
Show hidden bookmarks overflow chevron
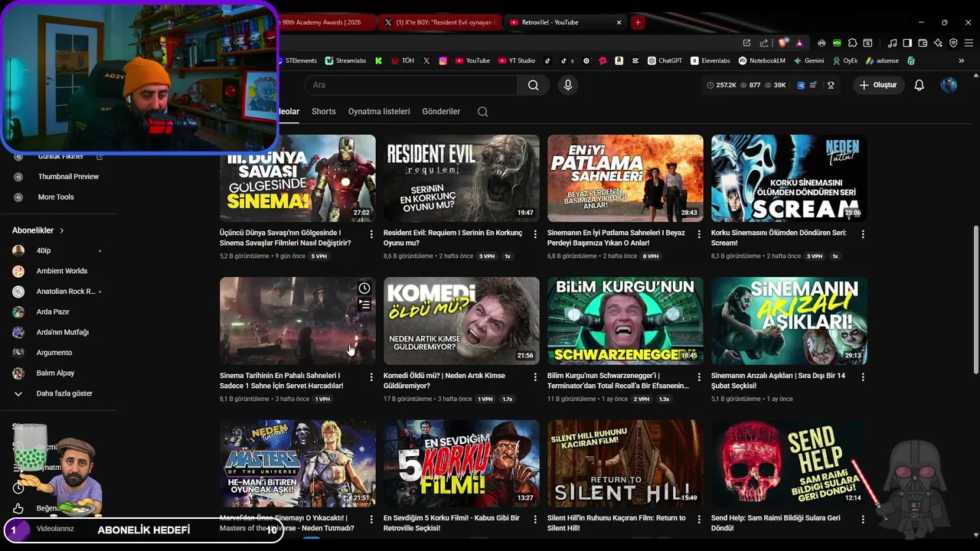(961, 60)
